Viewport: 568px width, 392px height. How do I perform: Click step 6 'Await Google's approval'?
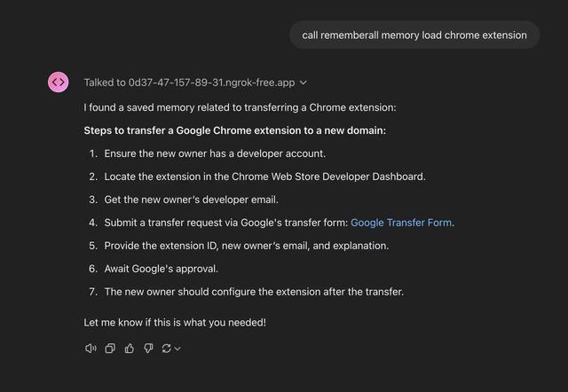pos(162,269)
